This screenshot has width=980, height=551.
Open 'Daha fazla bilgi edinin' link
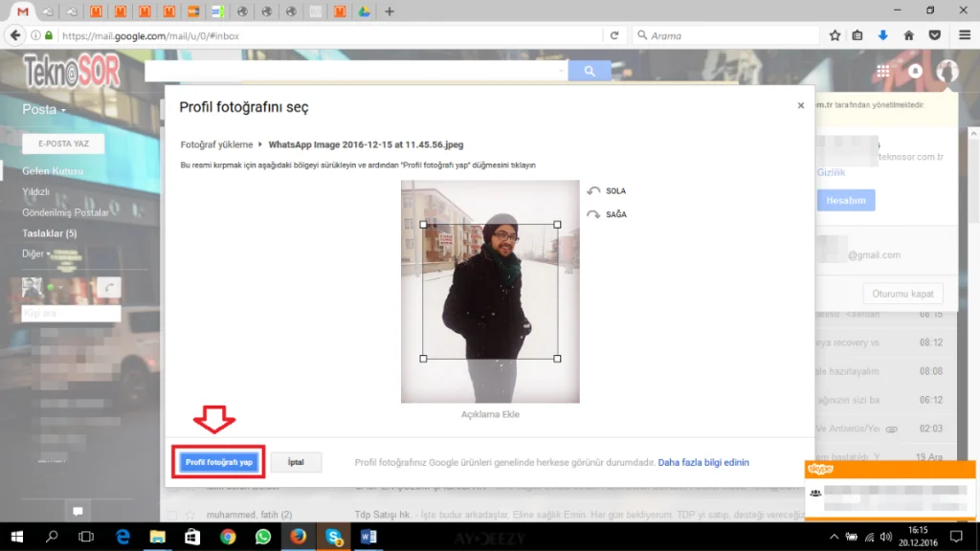pyautogui.click(x=703, y=463)
